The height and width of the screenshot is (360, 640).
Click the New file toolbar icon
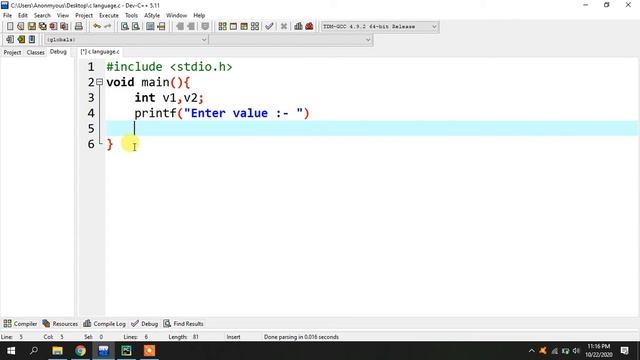point(10,27)
